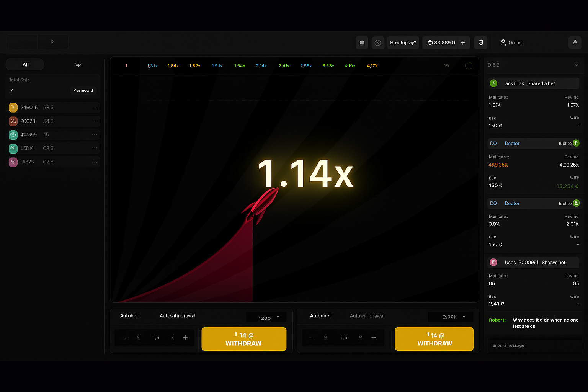Open the 2.00x dropdown in right bet panel
This screenshot has height=392, width=588.
(x=451, y=317)
